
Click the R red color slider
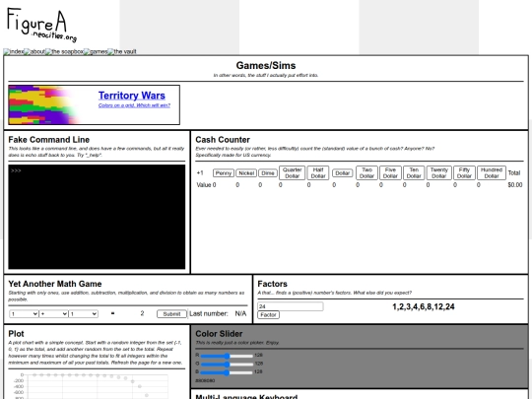pyautogui.click(x=227, y=356)
